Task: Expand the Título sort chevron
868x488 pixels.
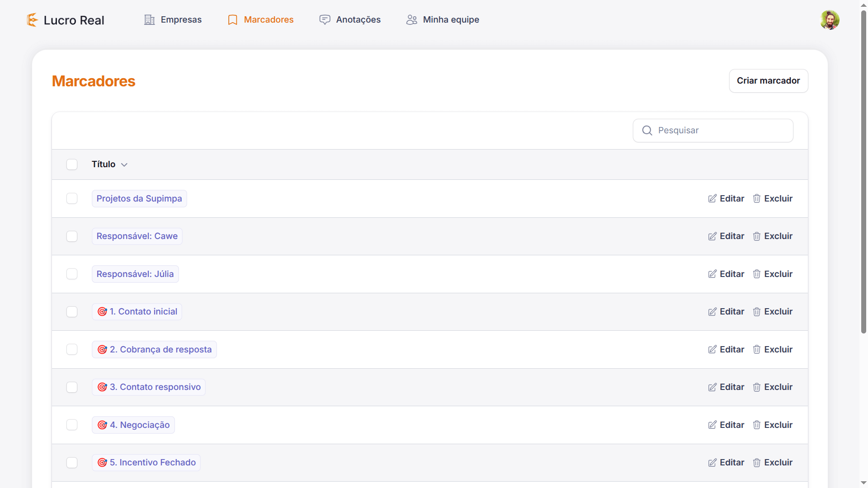Action: coord(124,165)
